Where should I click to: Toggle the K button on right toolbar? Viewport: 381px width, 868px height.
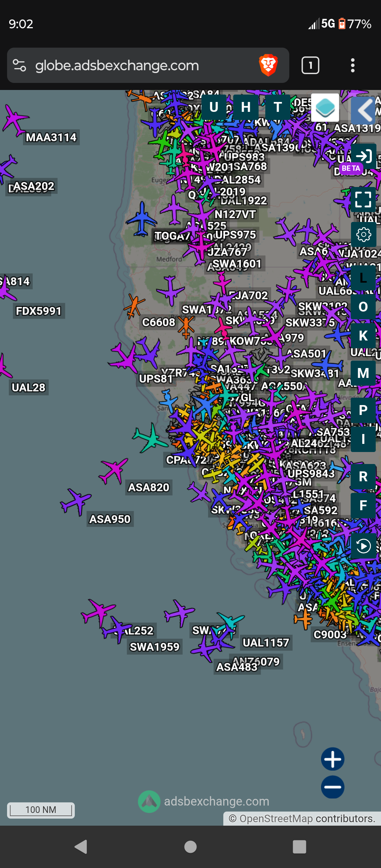[x=363, y=336]
